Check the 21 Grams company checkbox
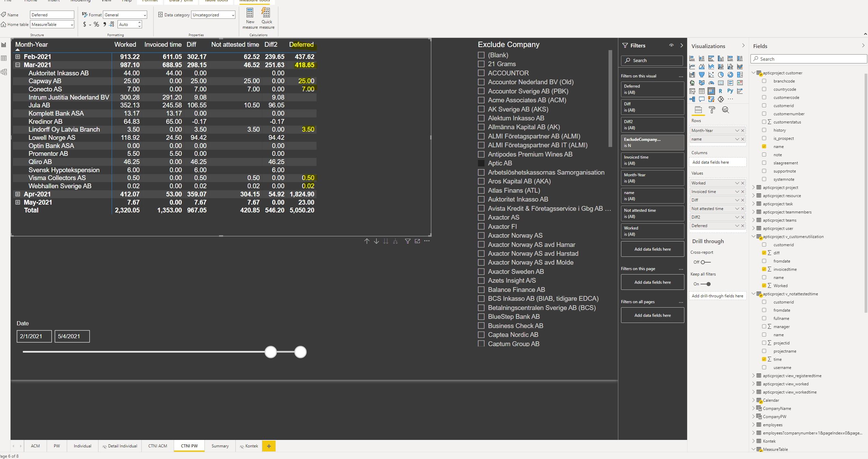The image size is (868, 459). (x=481, y=64)
